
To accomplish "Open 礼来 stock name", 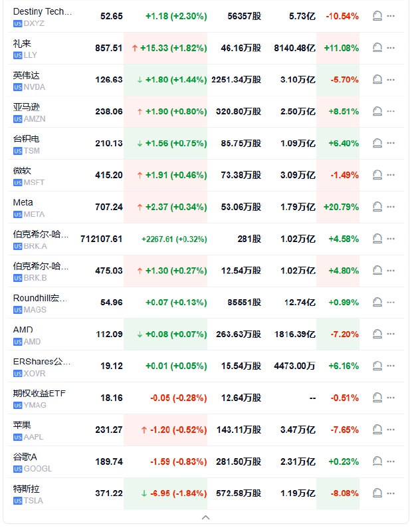I will click(22, 43).
